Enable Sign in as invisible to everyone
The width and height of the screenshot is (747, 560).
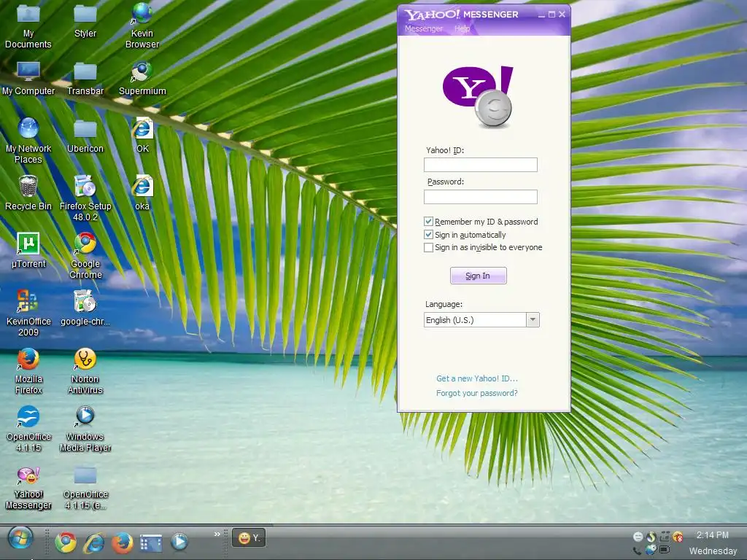428,247
